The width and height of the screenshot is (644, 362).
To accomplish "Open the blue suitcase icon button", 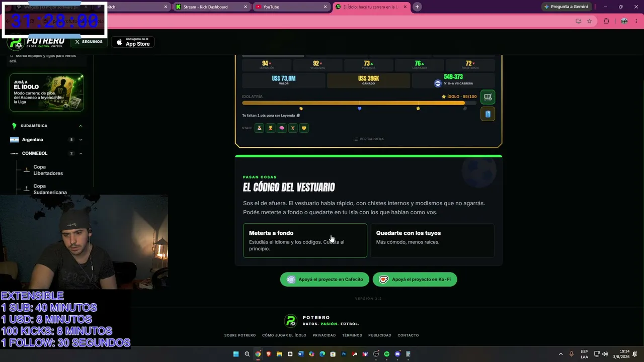I will coord(488,114).
